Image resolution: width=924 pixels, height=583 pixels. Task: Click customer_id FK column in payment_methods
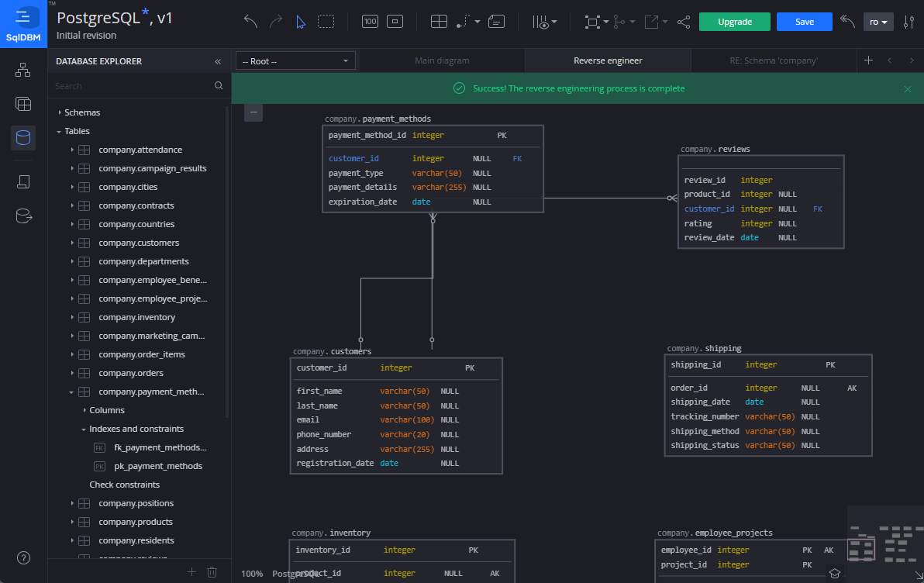[353, 159]
